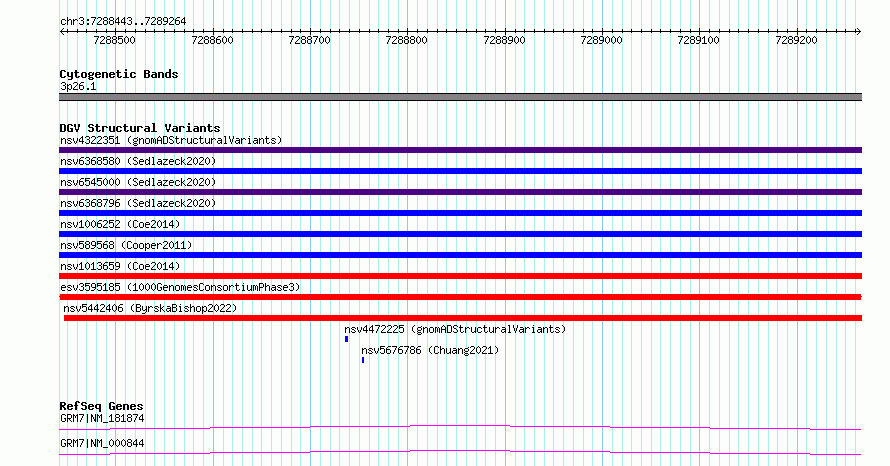Select variant label nsv4472225 (gnomADStructuralVariants)
The height and width of the screenshot is (466, 890).
tap(455, 329)
